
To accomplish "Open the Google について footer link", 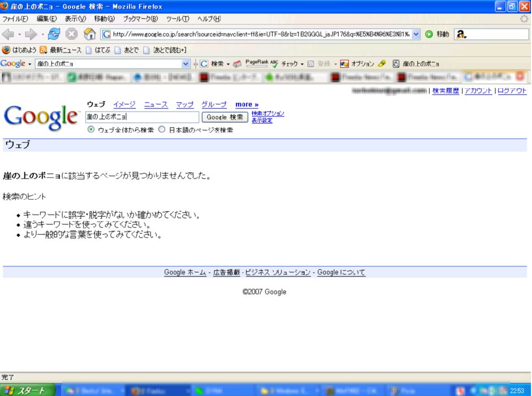I will tap(341, 272).
